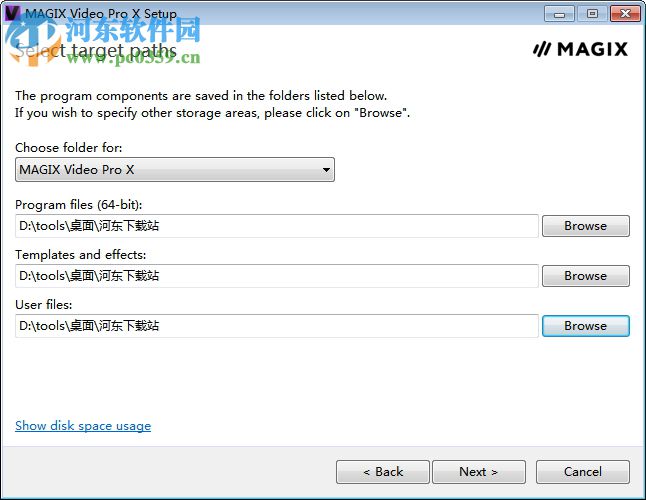Open the 'Choose folder for' dropdown
This screenshot has width=646, height=500.
[175, 169]
